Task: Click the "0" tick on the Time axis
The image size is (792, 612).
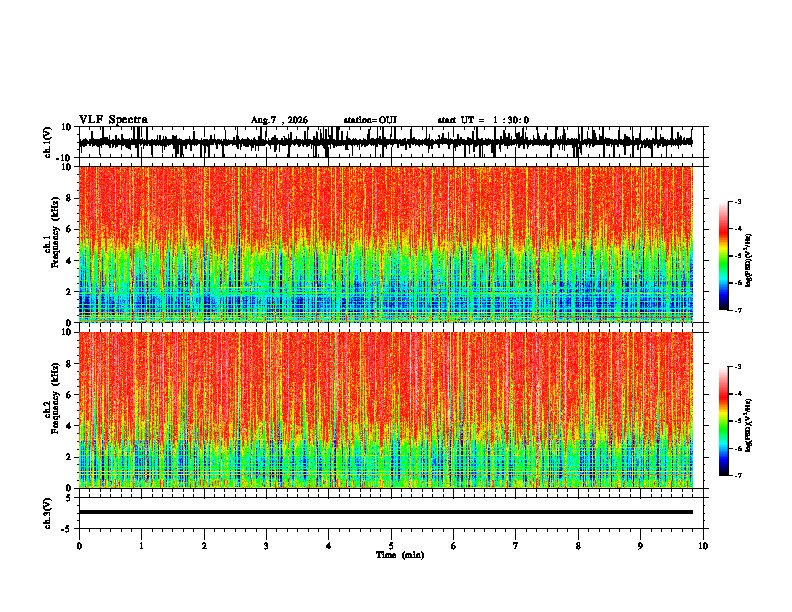Action: pyautogui.click(x=79, y=546)
